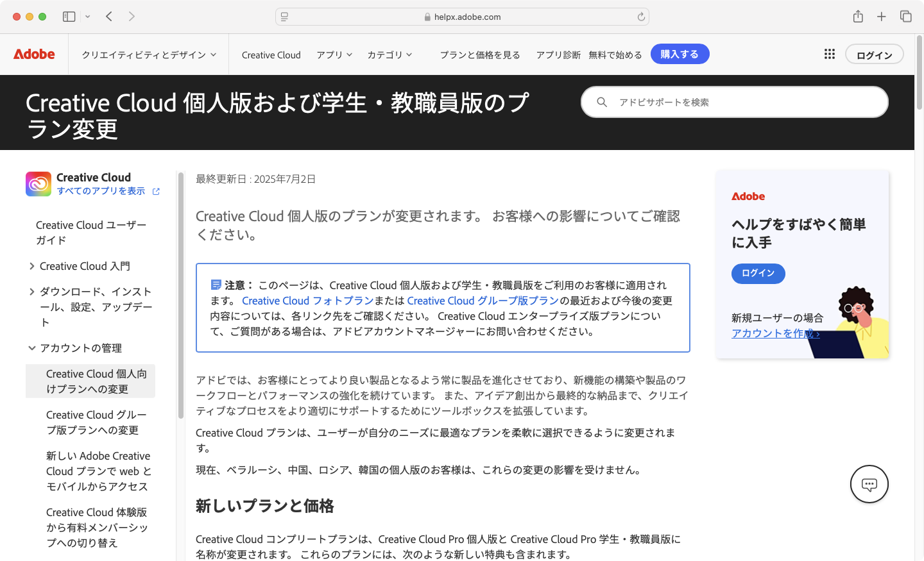The height and width of the screenshot is (561, 924).
Task: Open the すべてのアプリを表示 link
Action: 101,191
